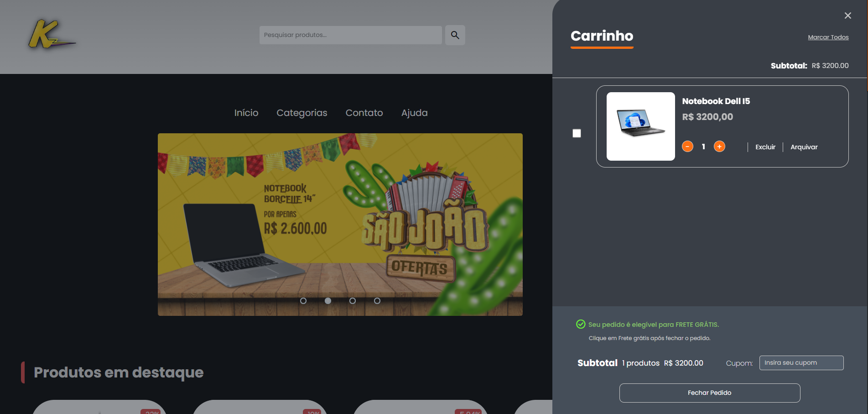Select the second carousel dot
The image size is (868, 414).
point(328,301)
